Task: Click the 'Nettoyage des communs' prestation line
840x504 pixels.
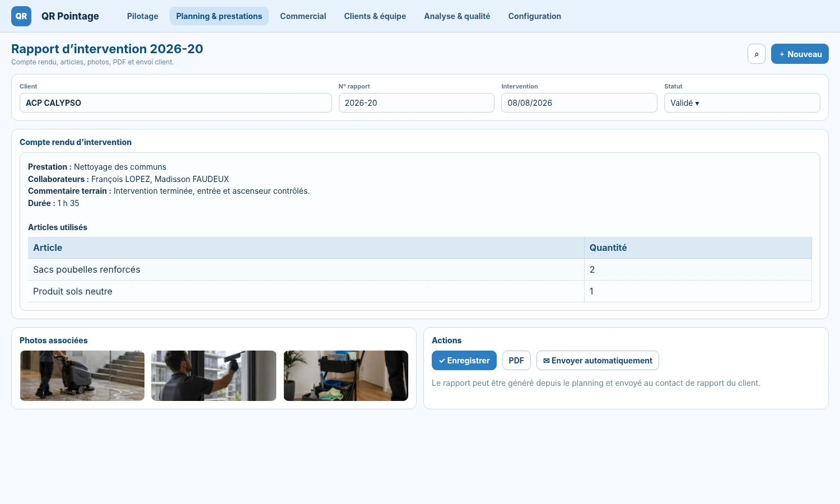Action: (97, 167)
